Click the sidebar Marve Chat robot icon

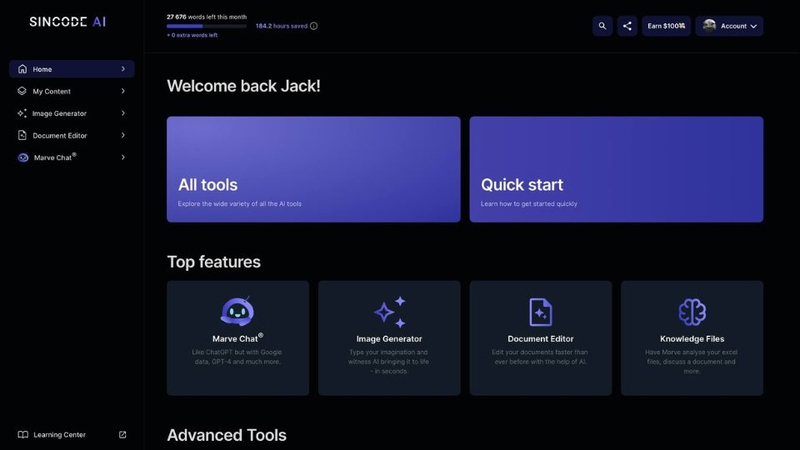23,158
